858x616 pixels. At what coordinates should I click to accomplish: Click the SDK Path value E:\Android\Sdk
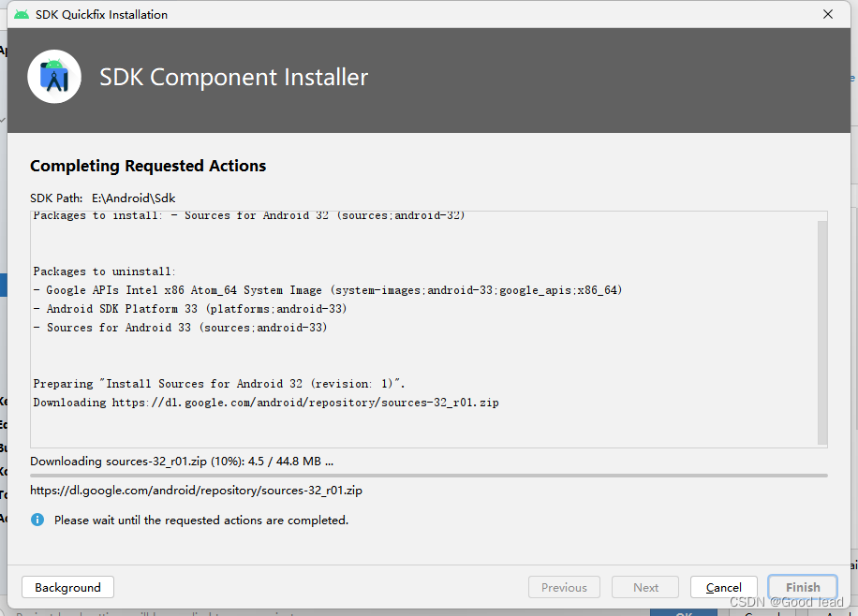(134, 198)
